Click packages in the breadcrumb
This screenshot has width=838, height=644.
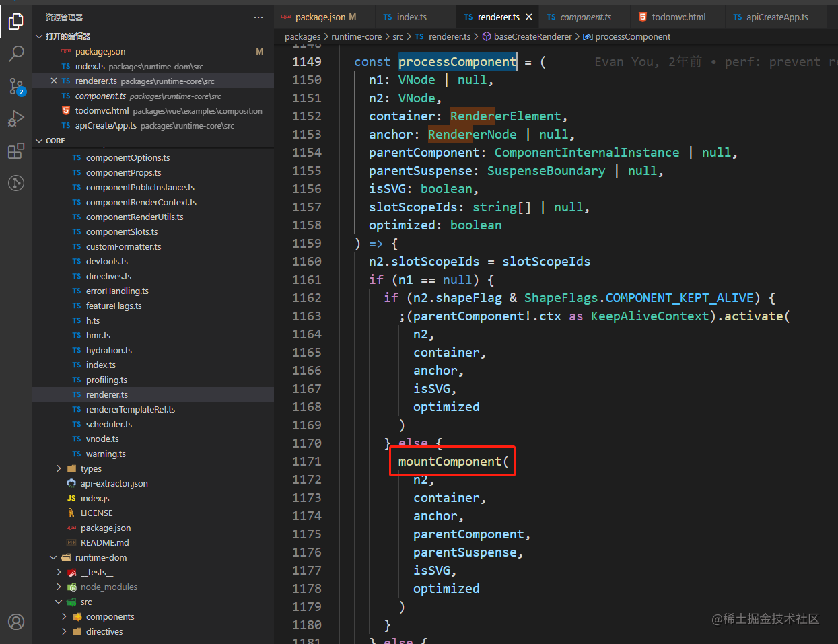click(302, 36)
